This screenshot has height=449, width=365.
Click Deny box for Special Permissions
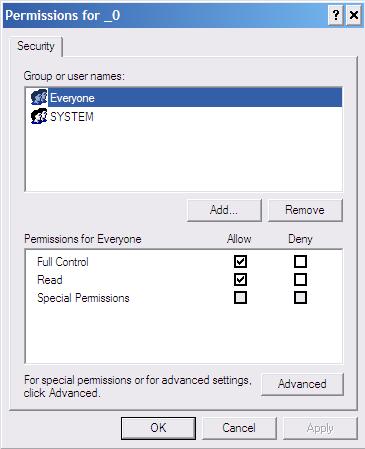(300, 297)
